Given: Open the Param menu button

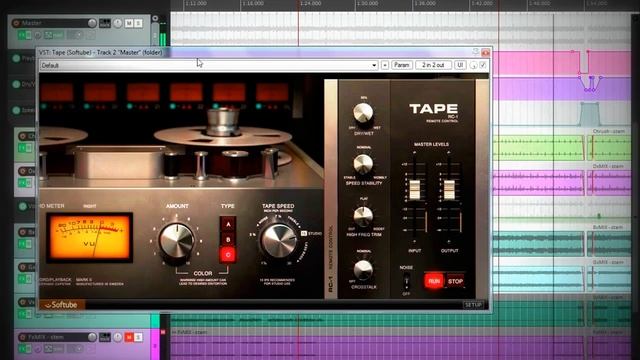Looking at the screenshot, I should point(402,65).
